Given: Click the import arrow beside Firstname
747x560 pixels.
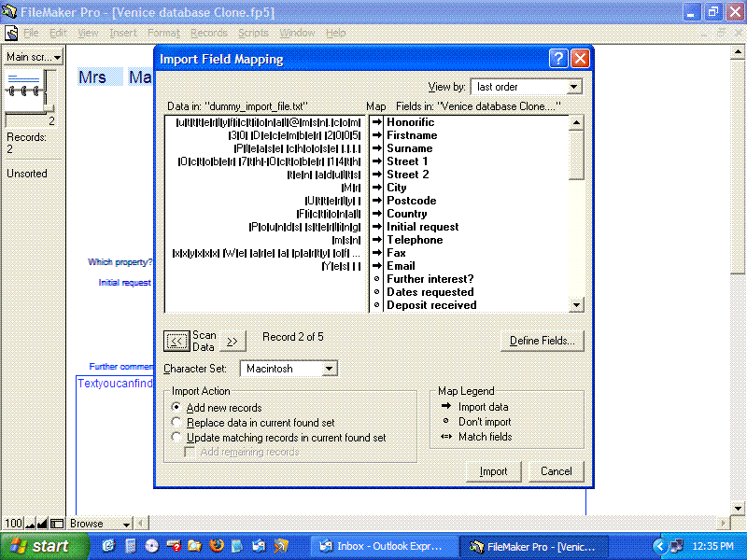Looking at the screenshot, I should [x=377, y=135].
